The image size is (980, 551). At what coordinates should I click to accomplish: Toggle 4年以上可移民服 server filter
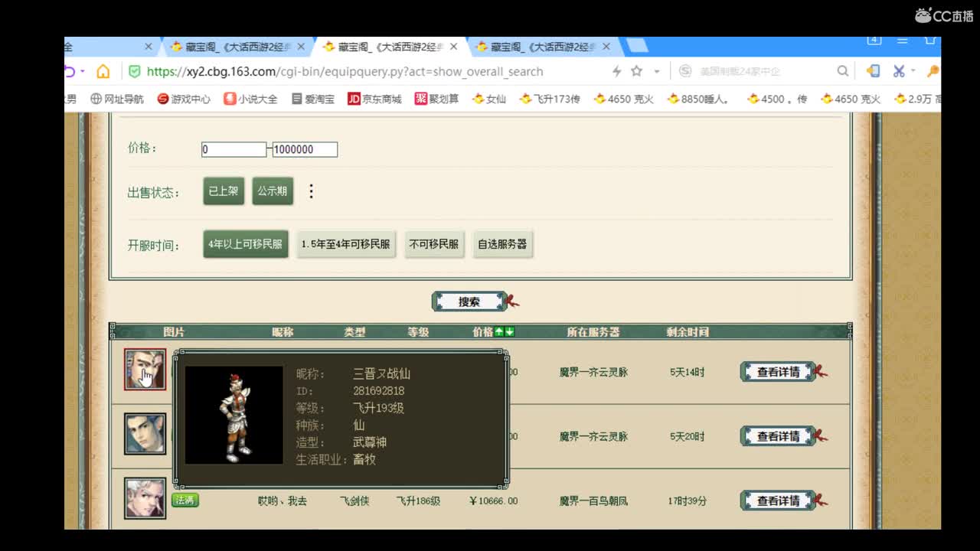click(x=245, y=244)
